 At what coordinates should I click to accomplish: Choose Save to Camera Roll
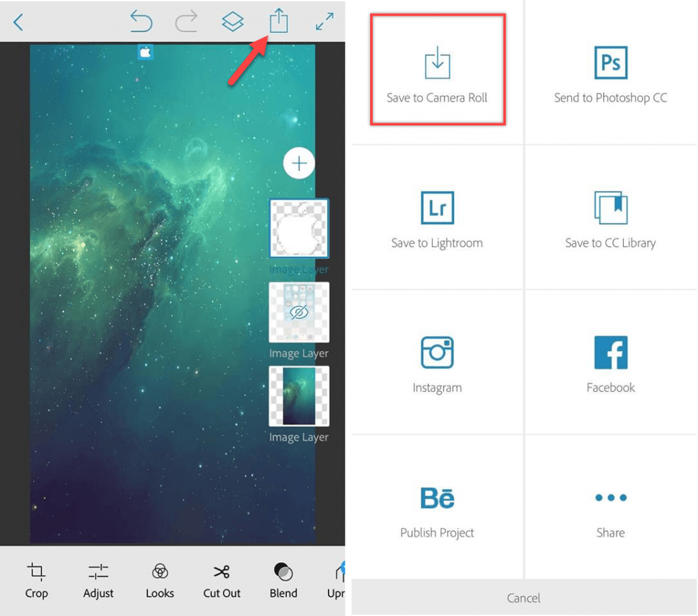437,72
